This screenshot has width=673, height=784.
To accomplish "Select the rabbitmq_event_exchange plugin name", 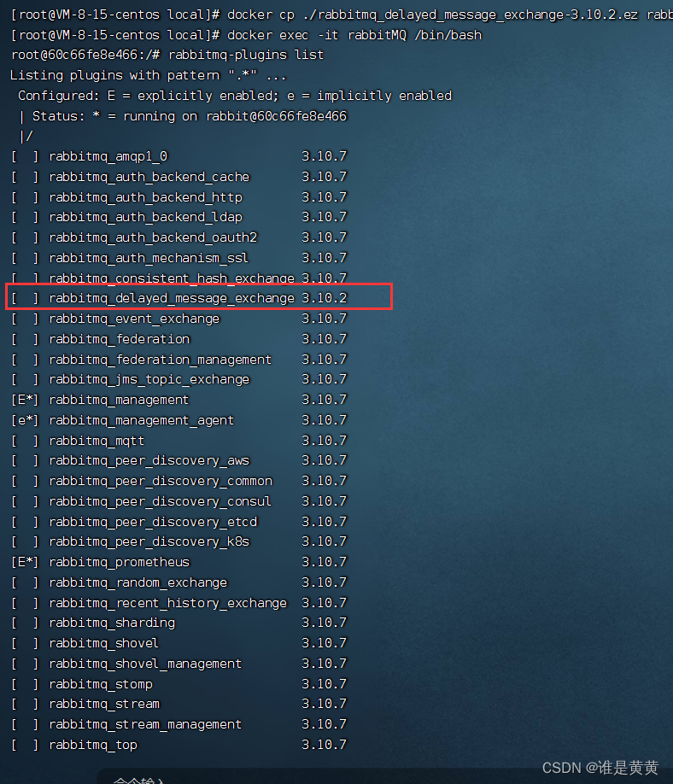I will tap(134, 319).
